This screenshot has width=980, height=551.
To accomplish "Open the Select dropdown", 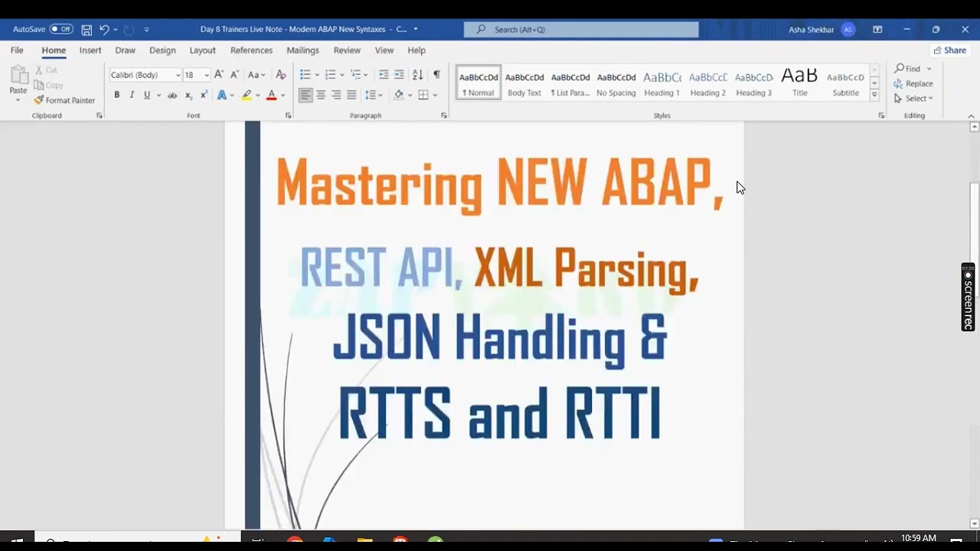I will (913, 98).
